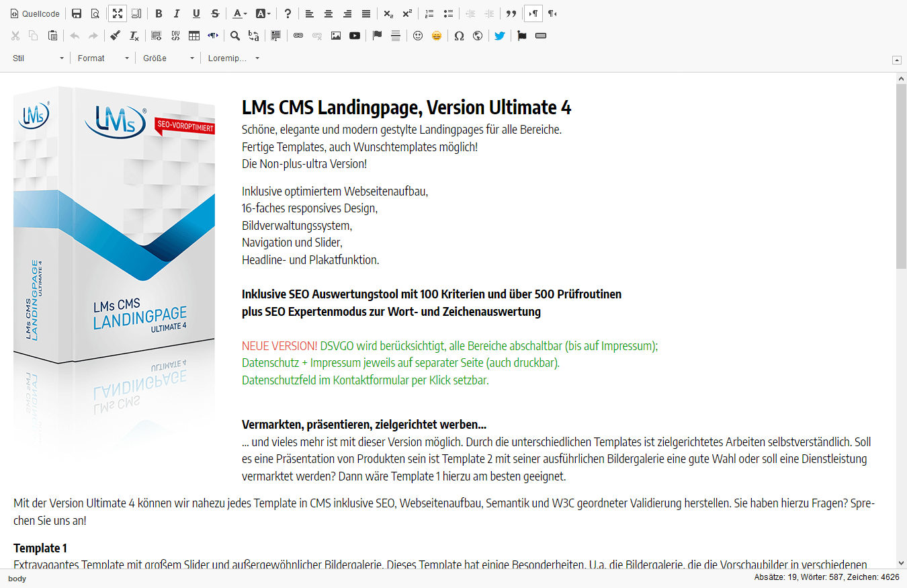Viewport: 907px width, 588px height.
Task: Open the Stil dropdown
Action: coord(38,58)
